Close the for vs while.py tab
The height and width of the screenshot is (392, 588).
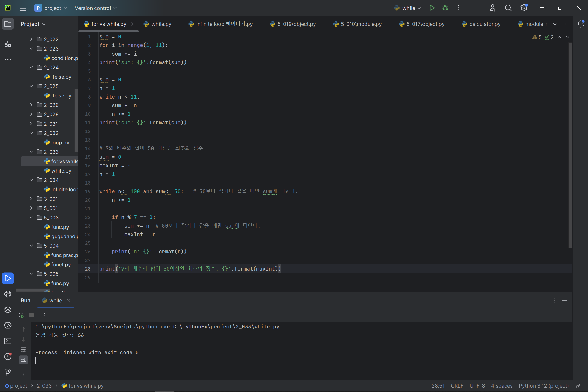click(133, 24)
